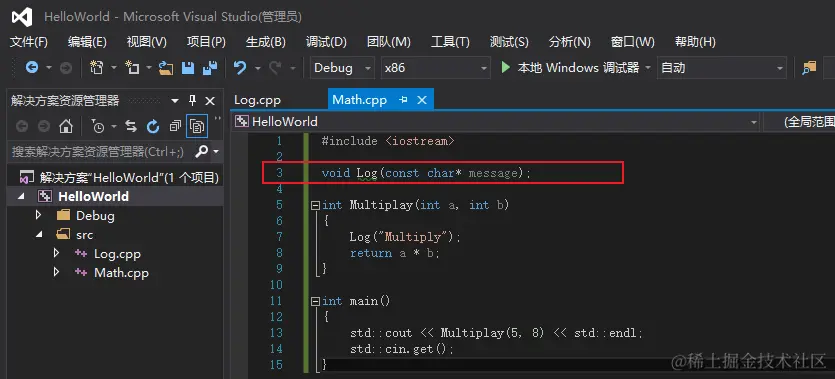Click the greyed Navigate Forward toolbar icon
This screenshot has height=379, width=835.
[x=66, y=68]
